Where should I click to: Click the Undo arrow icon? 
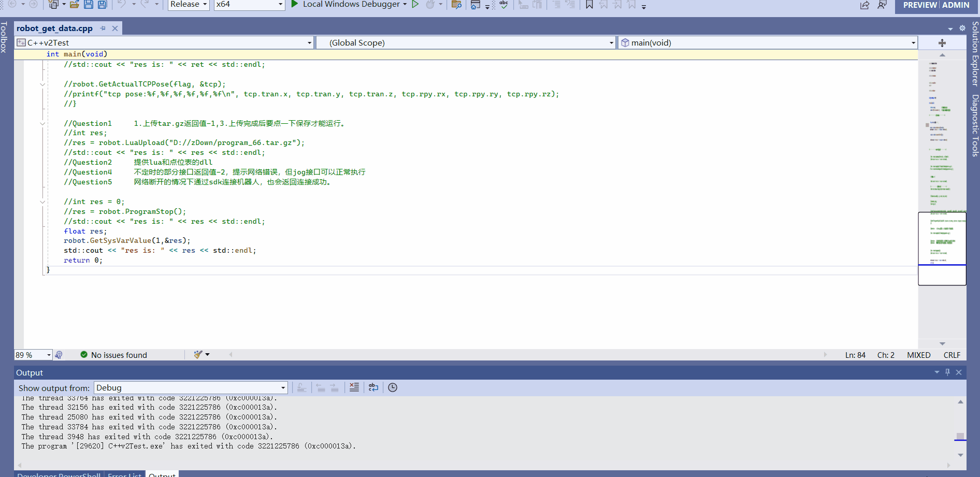coord(122,4)
